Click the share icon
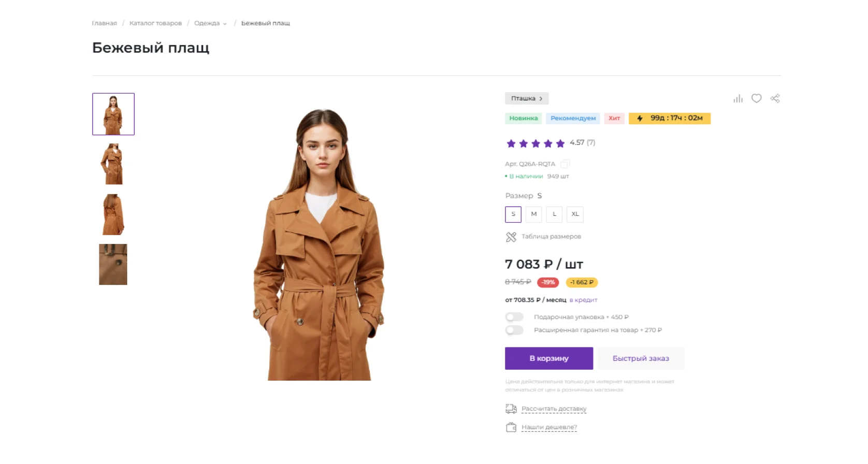 point(775,98)
